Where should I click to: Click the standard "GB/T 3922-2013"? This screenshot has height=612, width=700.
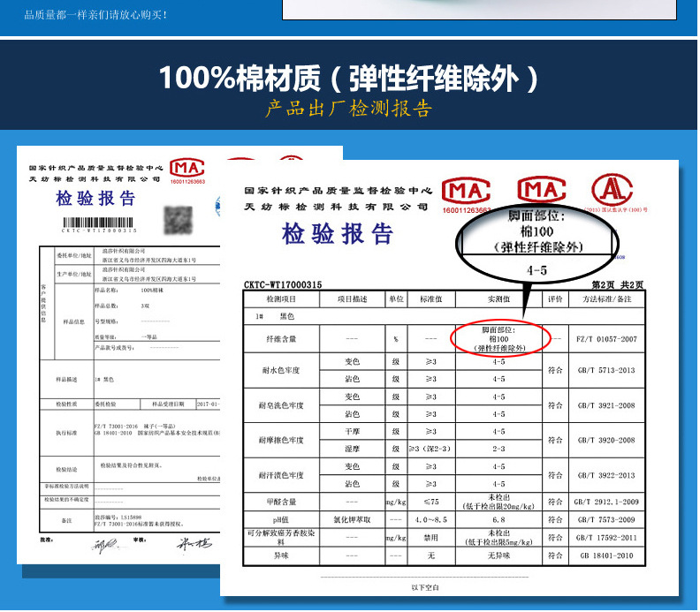pyautogui.click(x=606, y=475)
